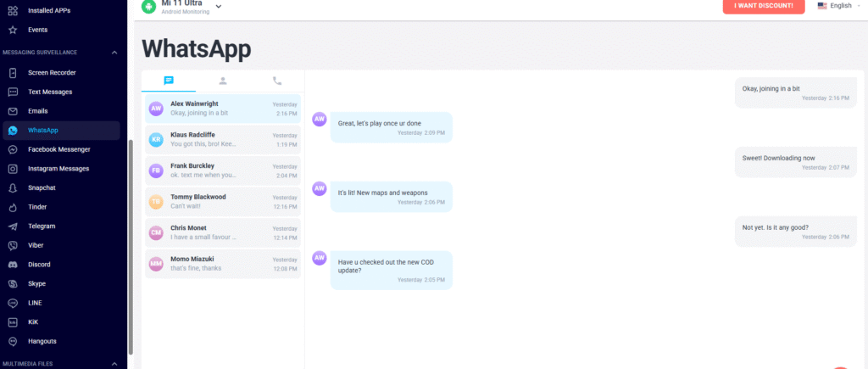Open Installed APPs icon in sidebar
868x369 pixels.
pyautogui.click(x=13, y=10)
